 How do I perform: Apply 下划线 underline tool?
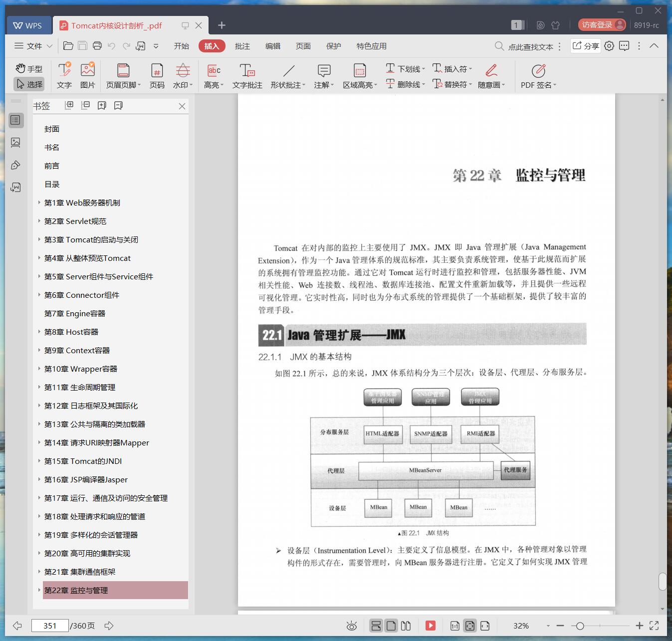coord(405,68)
